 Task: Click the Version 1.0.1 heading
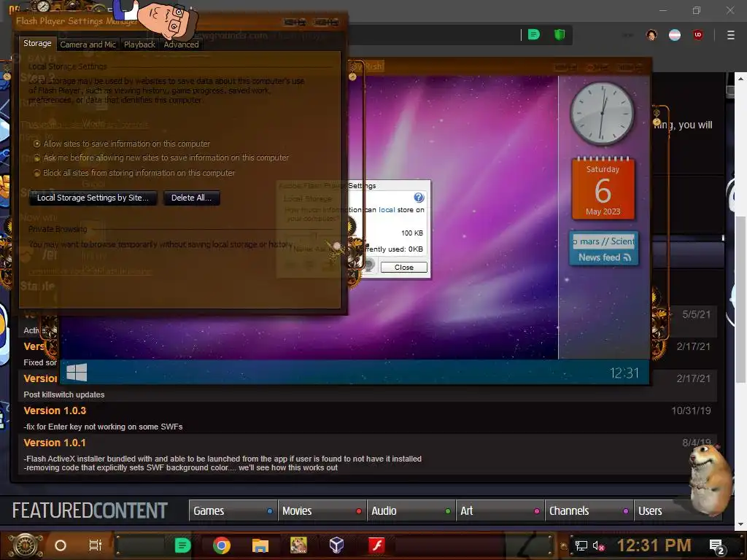pyautogui.click(x=55, y=443)
